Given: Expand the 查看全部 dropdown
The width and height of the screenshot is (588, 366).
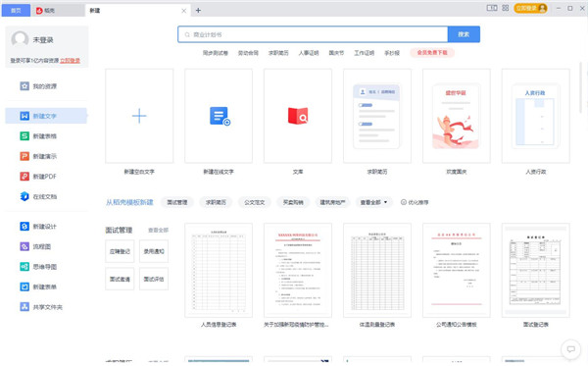Looking at the screenshot, I should 373,202.
